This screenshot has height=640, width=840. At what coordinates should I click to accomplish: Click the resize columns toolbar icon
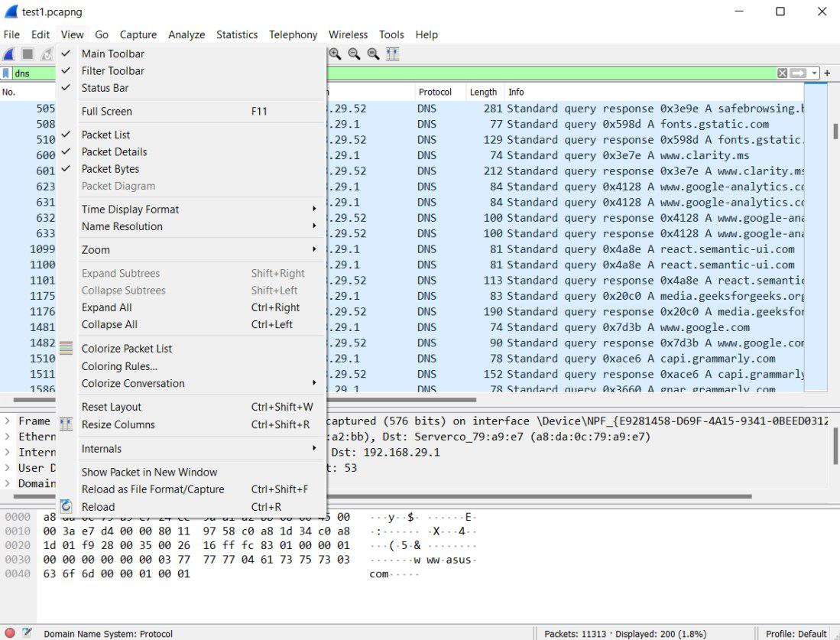[392, 54]
